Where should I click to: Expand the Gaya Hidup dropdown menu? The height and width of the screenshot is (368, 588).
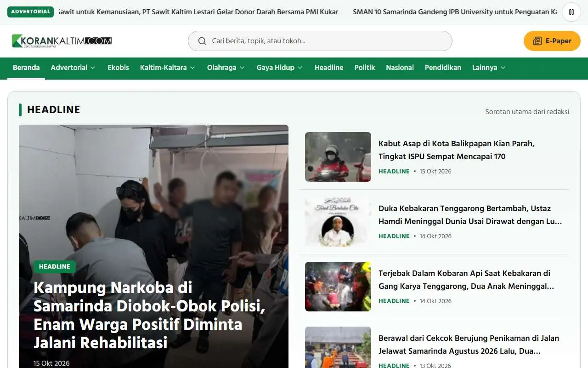coord(279,68)
